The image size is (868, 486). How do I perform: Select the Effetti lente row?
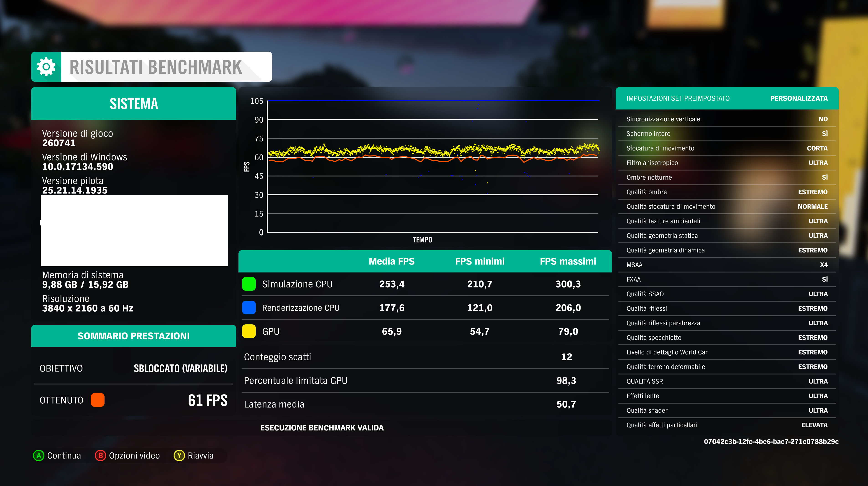[727, 396]
